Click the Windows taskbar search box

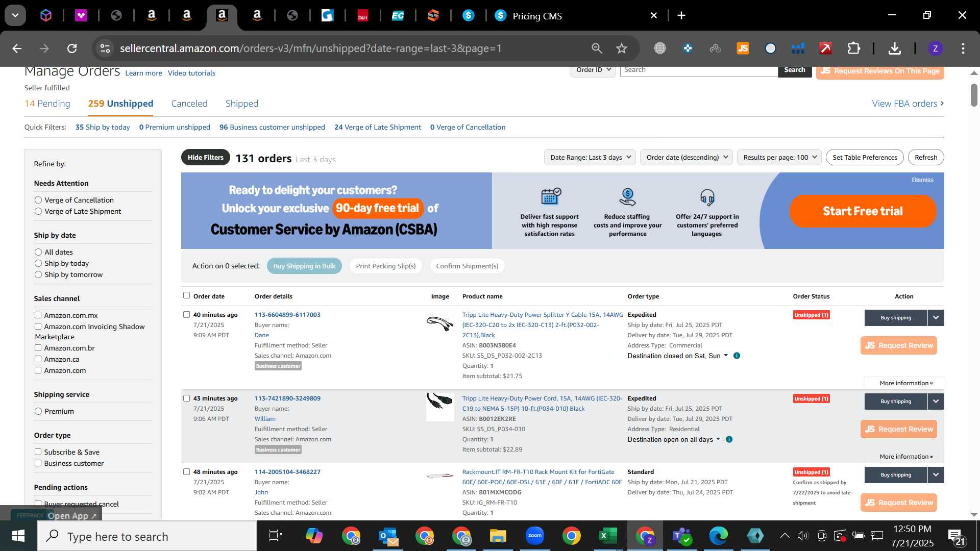pos(147,536)
